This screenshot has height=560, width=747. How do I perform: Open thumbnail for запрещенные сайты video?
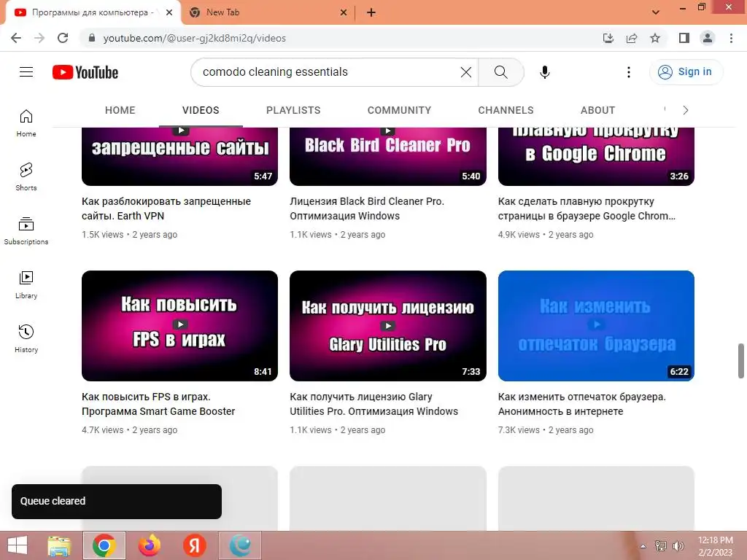click(x=179, y=157)
